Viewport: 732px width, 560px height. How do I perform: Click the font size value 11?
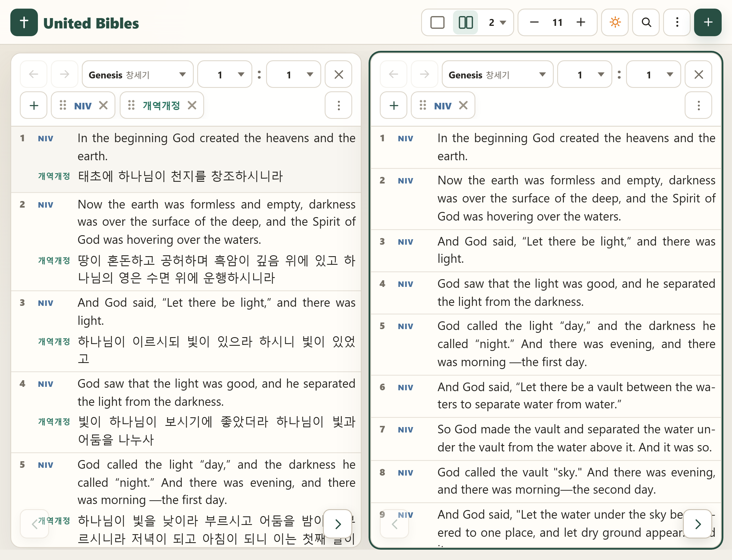click(557, 22)
